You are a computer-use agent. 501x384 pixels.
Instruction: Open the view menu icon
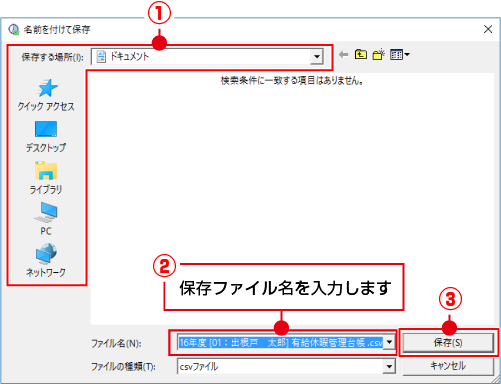[x=400, y=54]
